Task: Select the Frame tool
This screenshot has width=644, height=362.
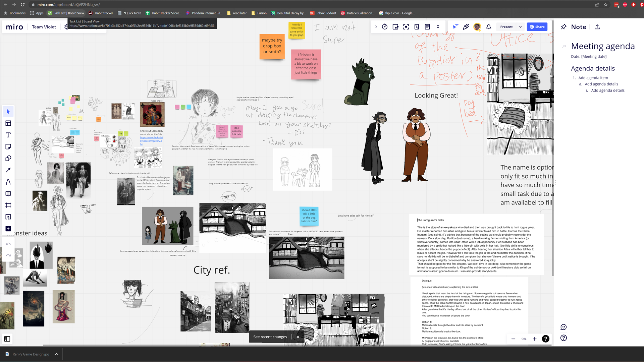Action: click(x=8, y=205)
